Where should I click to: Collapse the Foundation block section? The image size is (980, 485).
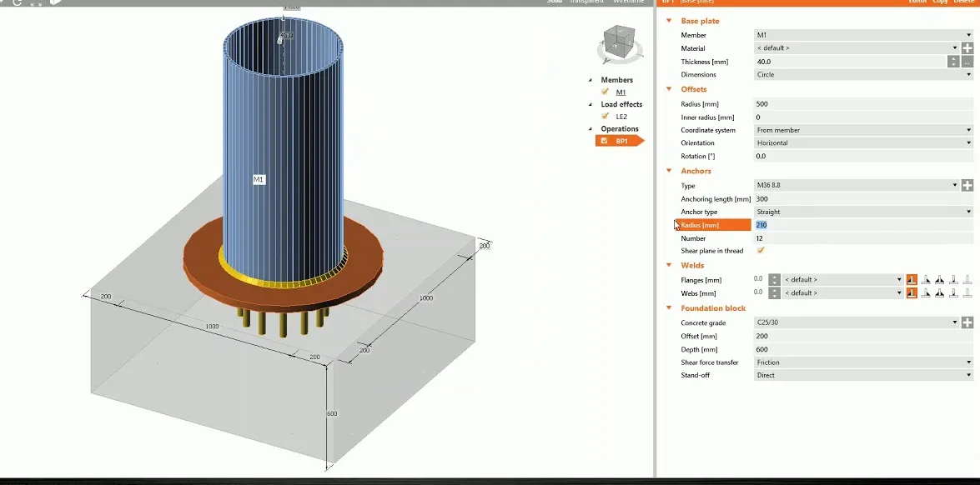(670, 307)
